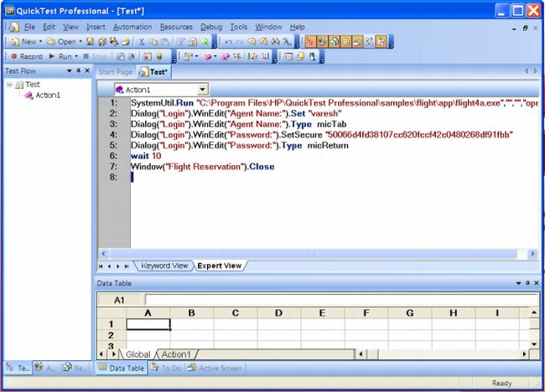Select the Test node in Test Flow
The image size is (545, 392).
click(x=33, y=85)
